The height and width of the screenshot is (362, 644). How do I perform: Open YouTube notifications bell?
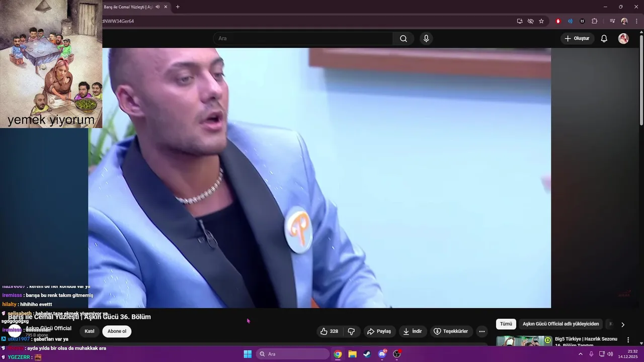(604, 39)
